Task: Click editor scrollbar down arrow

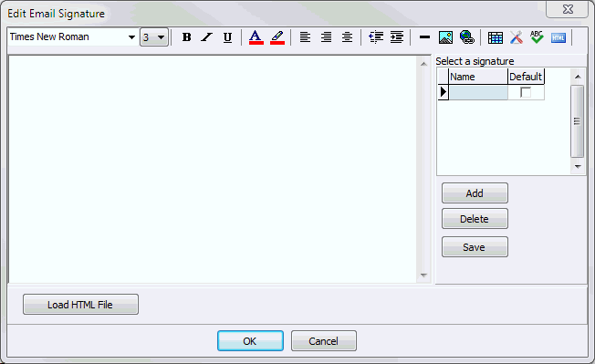Action: (x=423, y=276)
